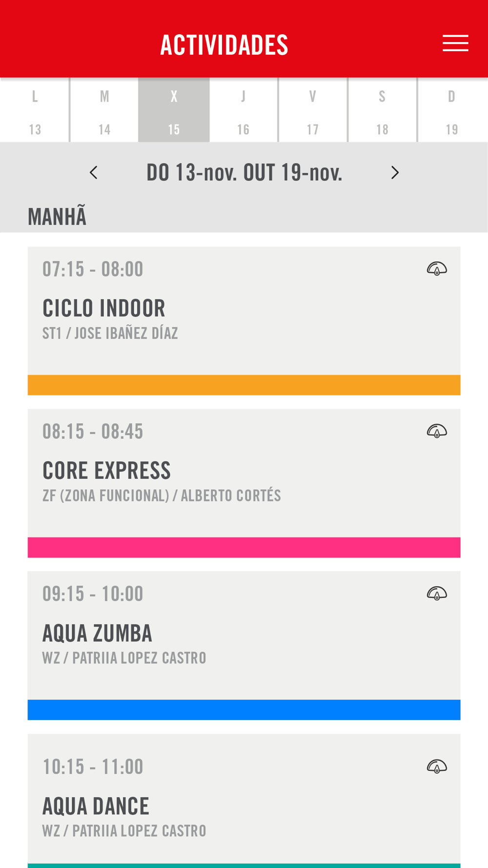The height and width of the screenshot is (868, 488).
Task: Select Sunday D 19 tab
Action: [452, 110]
